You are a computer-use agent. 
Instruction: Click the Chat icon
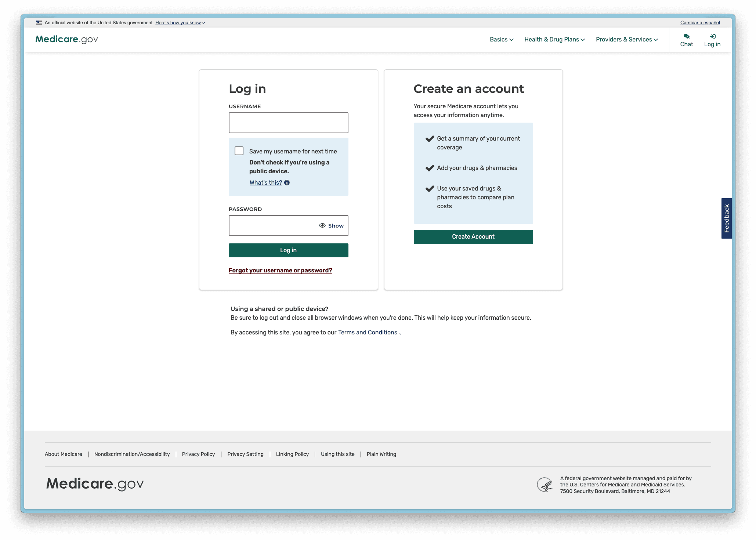click(685, 36)
